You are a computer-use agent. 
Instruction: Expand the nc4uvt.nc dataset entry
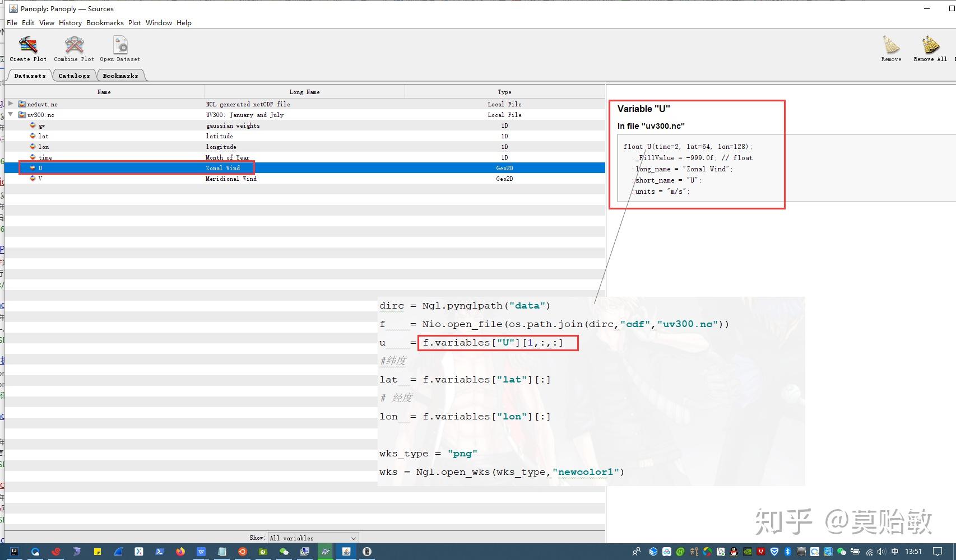click(10, 104)
